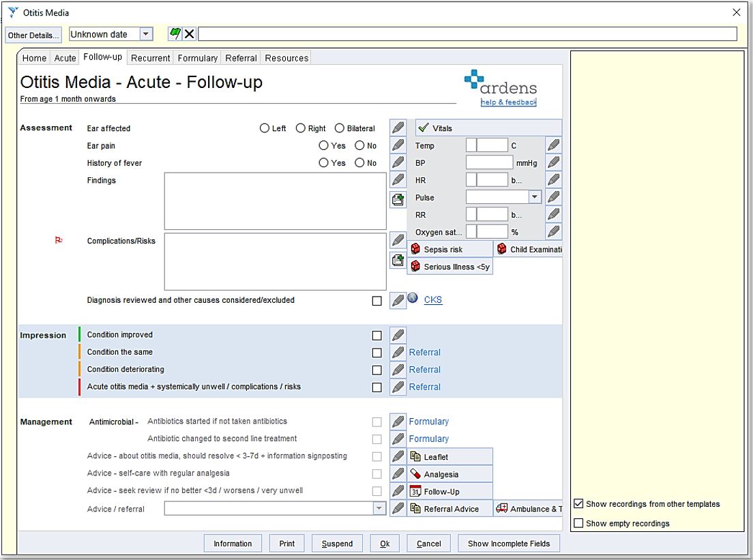
Task: Click pencil icon for Condition deteriorating
Action: click(x=398, y=370)
